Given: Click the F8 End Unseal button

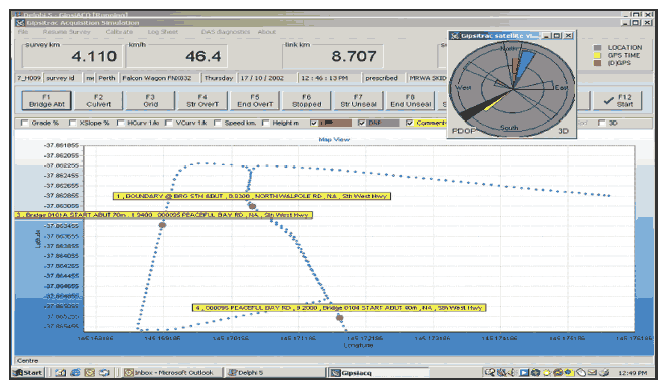Looking at the screenshot, I should click(x=410, y=101).
